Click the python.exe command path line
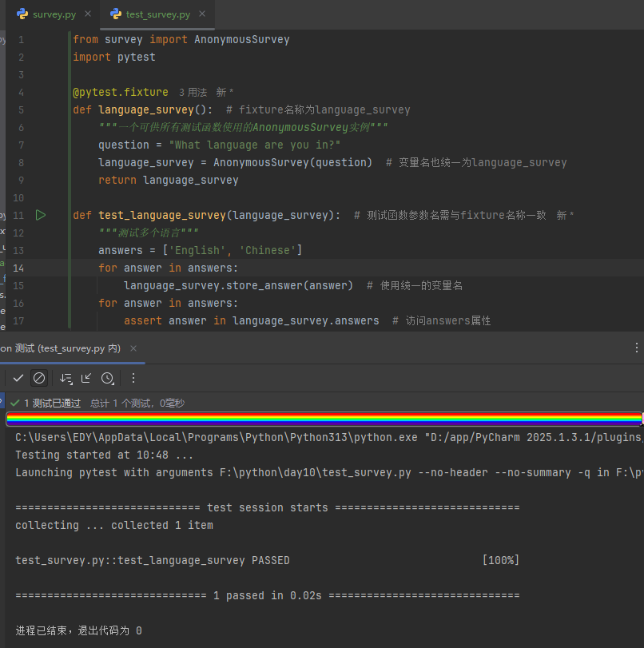The image size is (644, 648). click(x=328, y=437)
